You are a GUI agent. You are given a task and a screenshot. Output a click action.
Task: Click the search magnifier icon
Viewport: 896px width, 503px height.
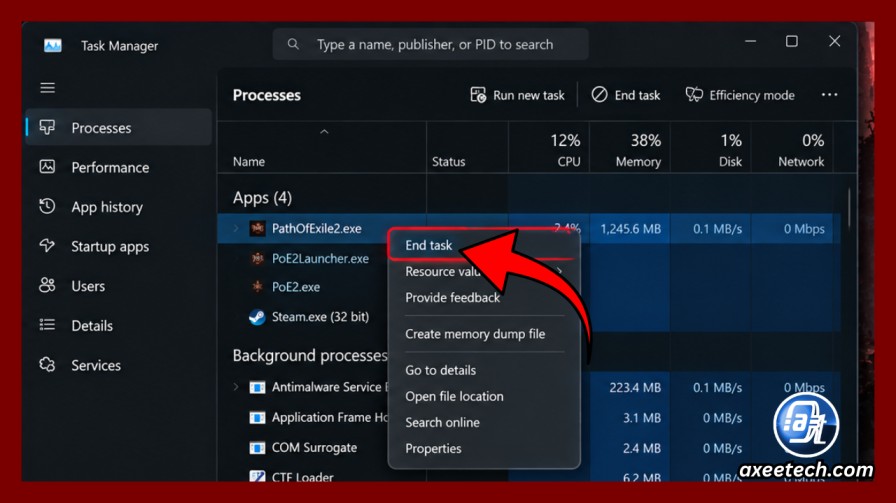pyautogui.click(x=293, y=44)
